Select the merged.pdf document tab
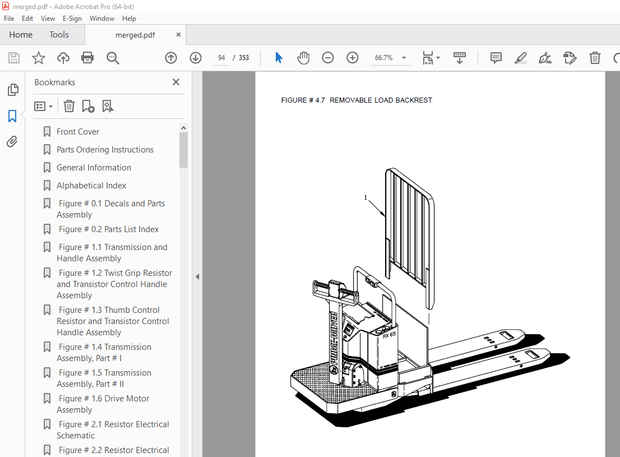 point(135,35)
